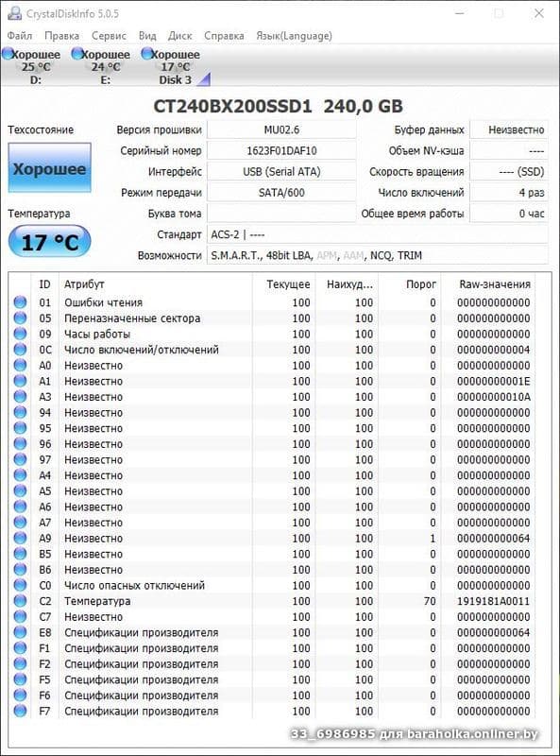560x756 pixels.
Task: Select Disk 3 status tab
Action: tap(175, 66)
